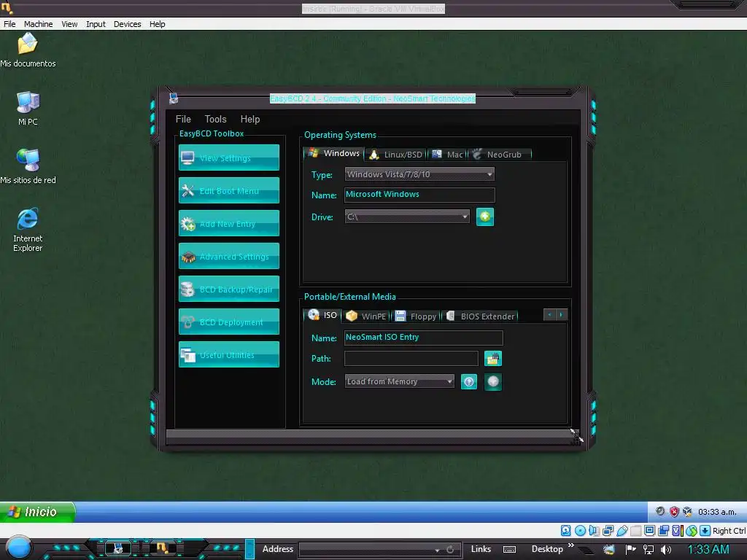747x560 pixels.
Task: Open EasyBCD Help menu
Action: (x=250, y=119)
